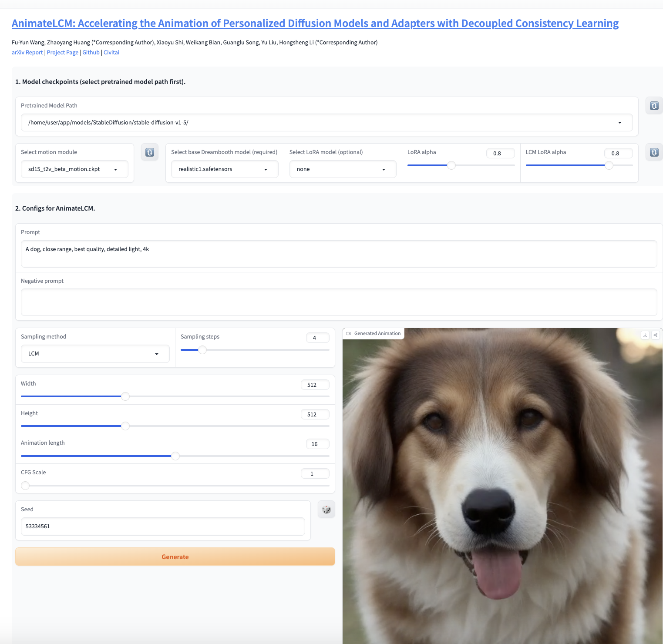Click the Generate button

click(175, 557)
